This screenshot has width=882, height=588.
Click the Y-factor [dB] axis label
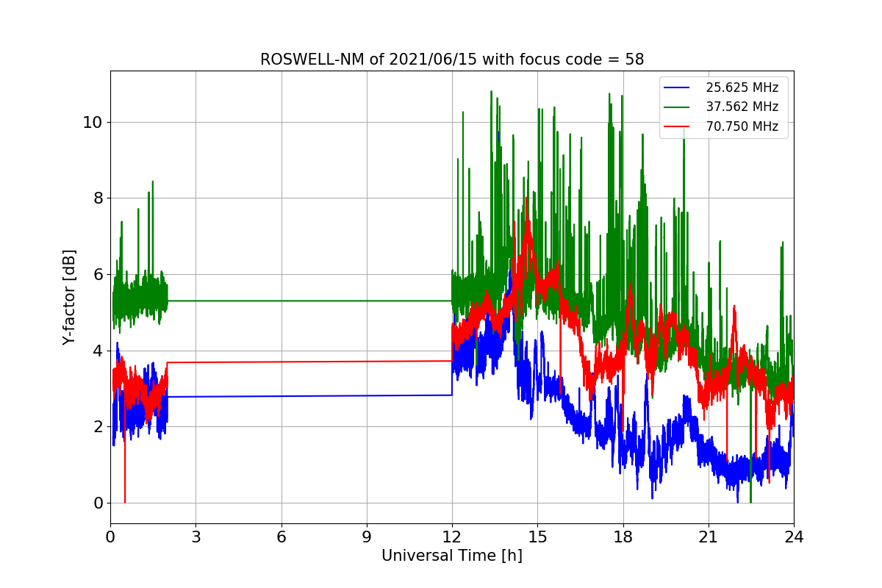point(70,297)
